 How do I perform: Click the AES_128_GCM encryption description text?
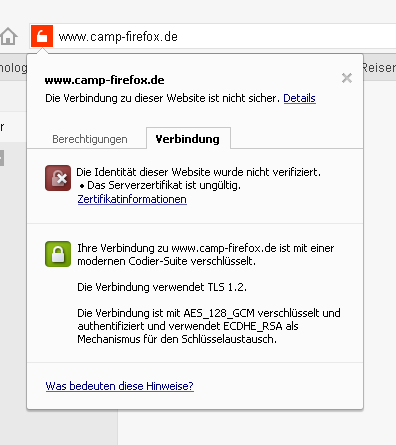209,326
